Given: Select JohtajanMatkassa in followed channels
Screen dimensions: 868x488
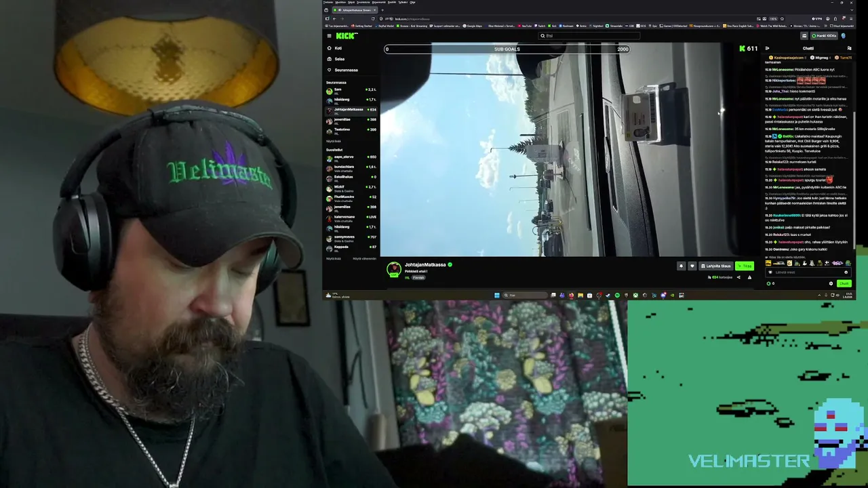Looking at the screenshot, I should coord(351,110).
